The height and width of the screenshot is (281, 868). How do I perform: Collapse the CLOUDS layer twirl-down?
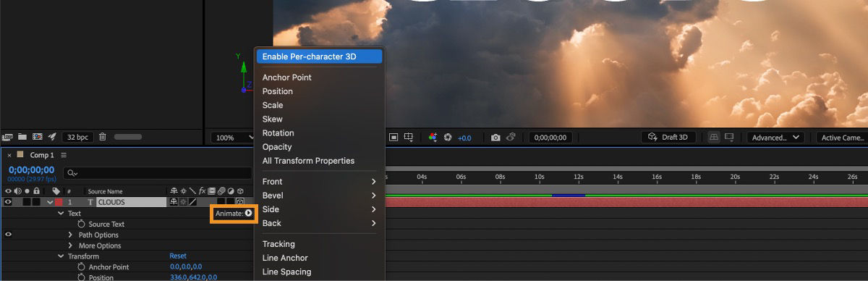point(49,202)
